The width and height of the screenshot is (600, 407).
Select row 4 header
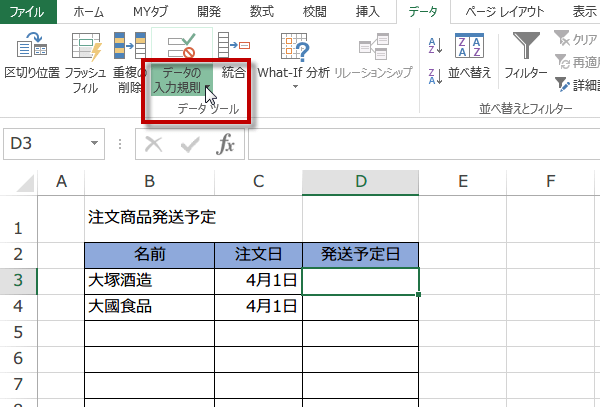coord(18,307)
